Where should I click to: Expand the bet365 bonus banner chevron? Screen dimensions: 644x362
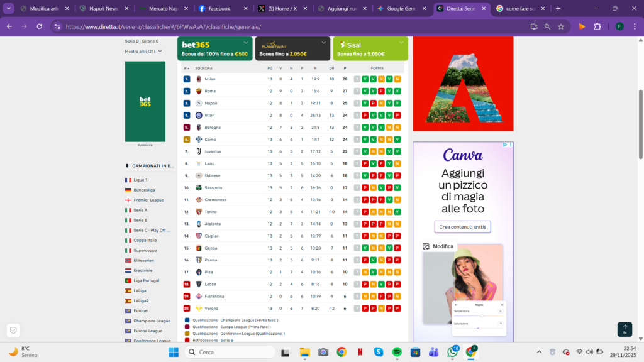point(246,43)
